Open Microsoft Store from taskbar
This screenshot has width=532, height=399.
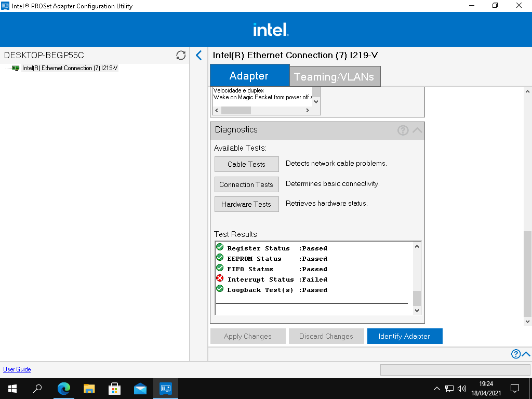pyautogui.click(x=114, y=389)
